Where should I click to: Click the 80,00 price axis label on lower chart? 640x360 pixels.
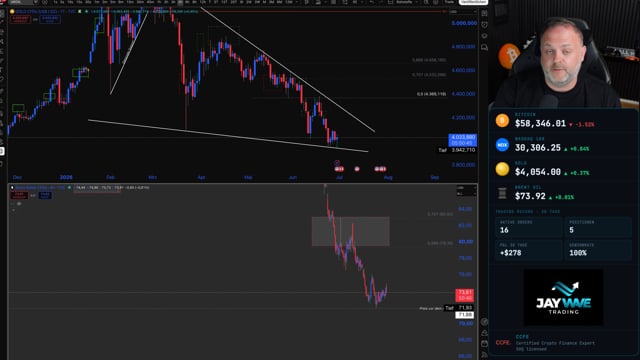465,242
